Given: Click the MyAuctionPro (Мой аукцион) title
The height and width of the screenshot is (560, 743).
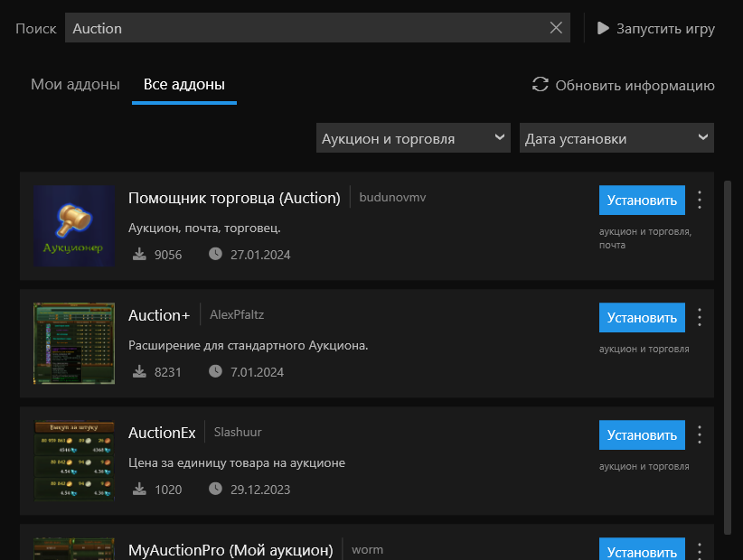Looking at the screenshot, I should [x=230, y=550].
